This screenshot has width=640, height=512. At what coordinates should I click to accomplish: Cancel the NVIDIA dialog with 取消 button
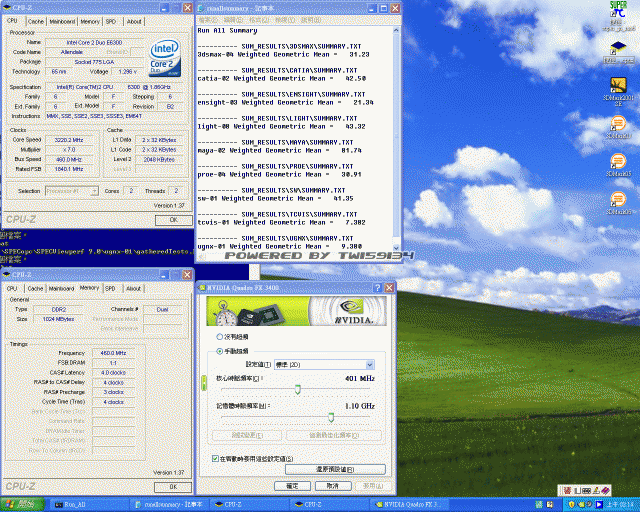tap(333, 486)
